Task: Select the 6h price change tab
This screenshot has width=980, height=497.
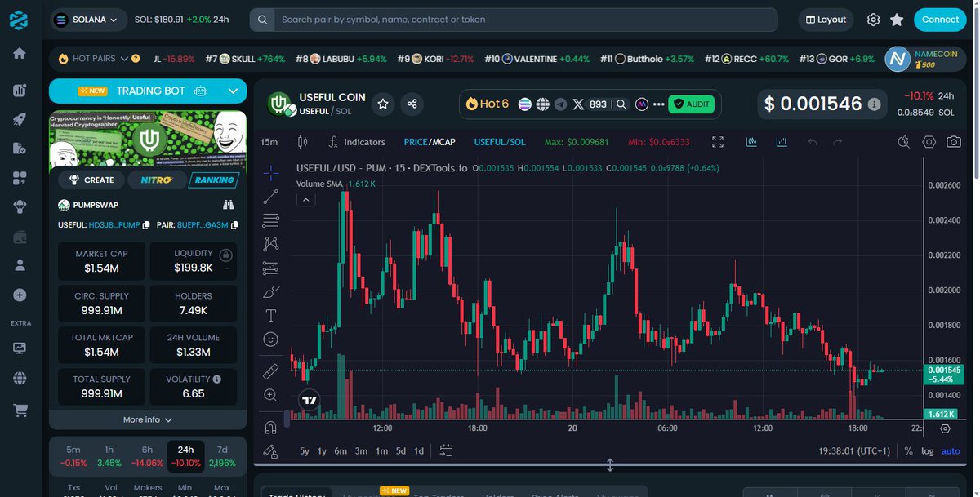Action: (147, 457)
